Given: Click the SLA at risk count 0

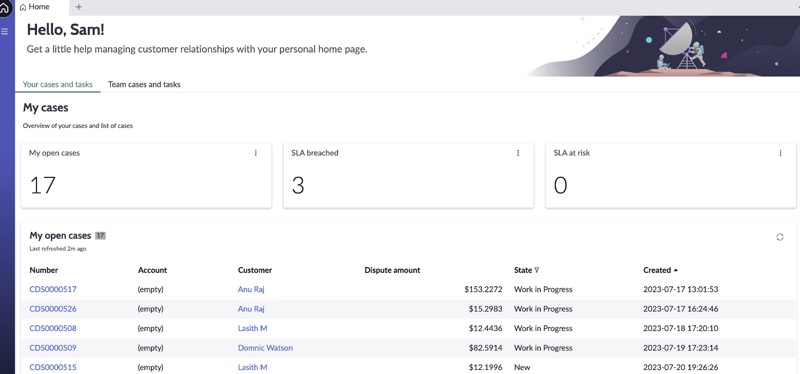Looking at the screenshot, I should [560, 185].
